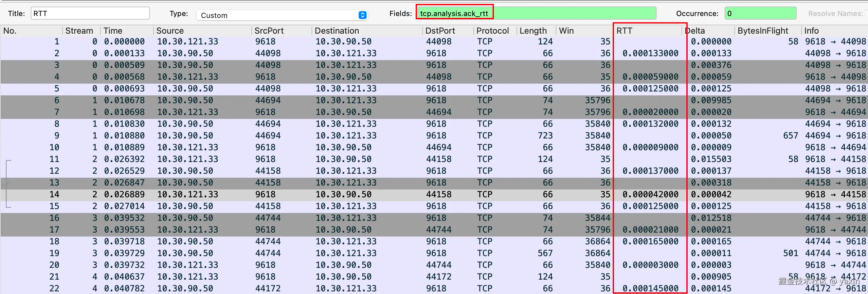The width and height of the screenshot is (868, 294).
Task: Click the Delta column header
Action: (x=695, y=31)
